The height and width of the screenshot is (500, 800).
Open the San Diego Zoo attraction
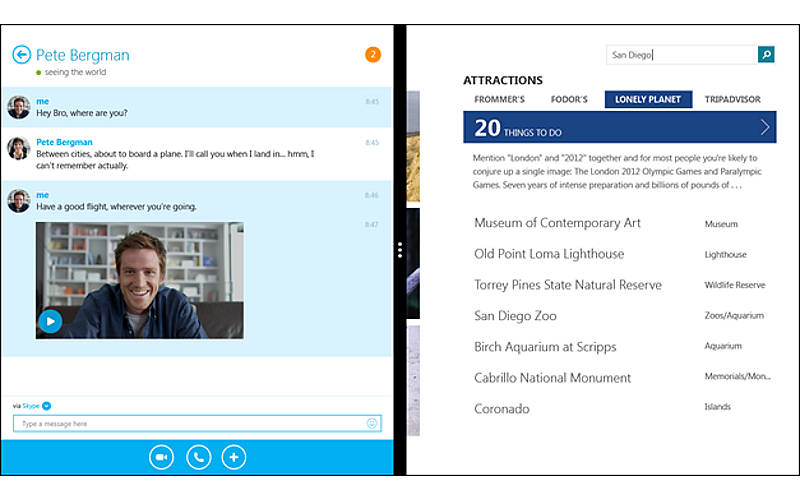coord(515,316)
